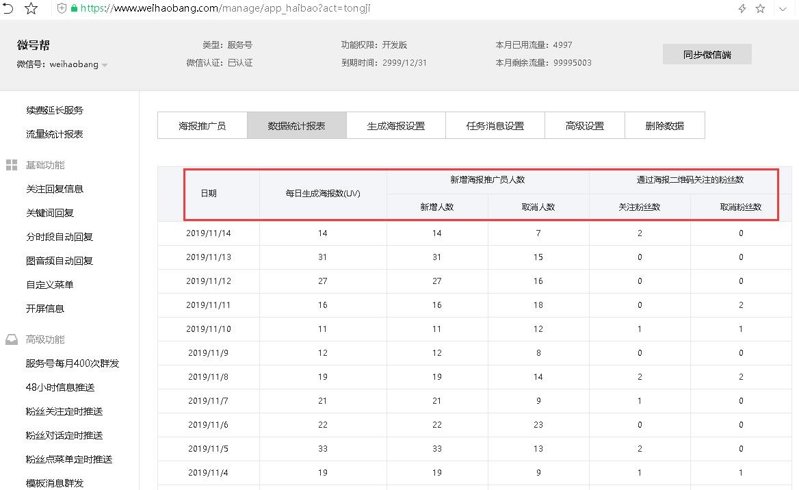
Task: Open 关键词回复 in sidebar
Action: [50, 213]
